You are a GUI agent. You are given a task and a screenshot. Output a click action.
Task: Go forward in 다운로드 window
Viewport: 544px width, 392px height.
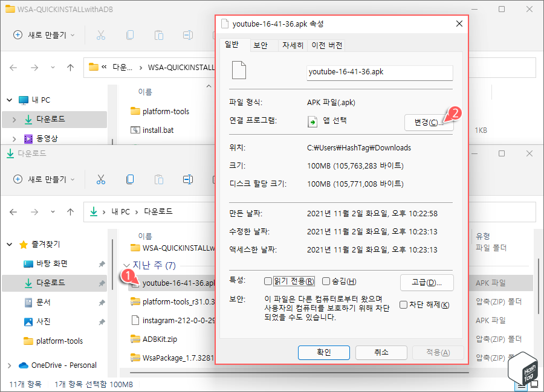click(x=34, y=212)
